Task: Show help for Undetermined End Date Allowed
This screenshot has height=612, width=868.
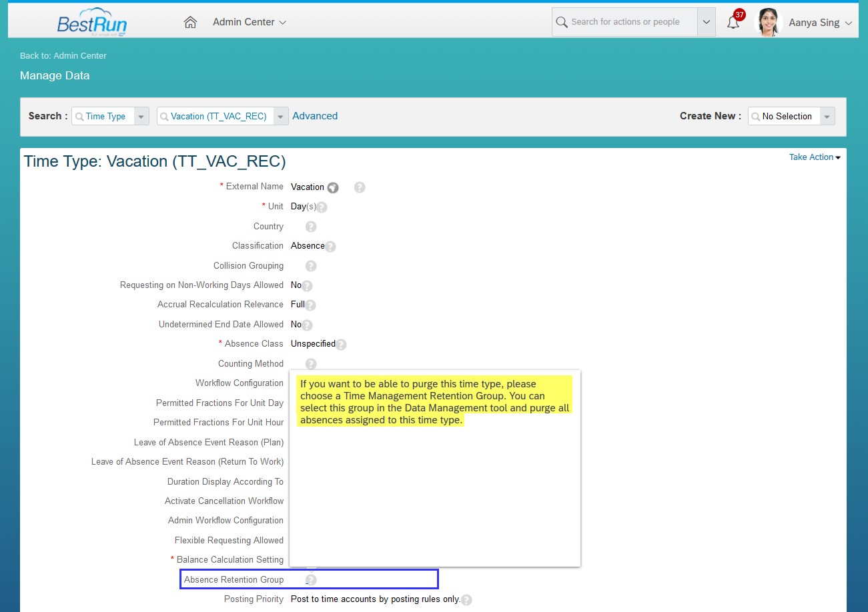Action: click(307, 325)
